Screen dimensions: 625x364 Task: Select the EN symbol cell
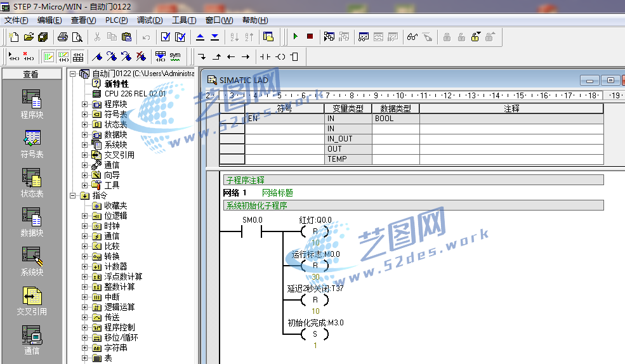285,119
